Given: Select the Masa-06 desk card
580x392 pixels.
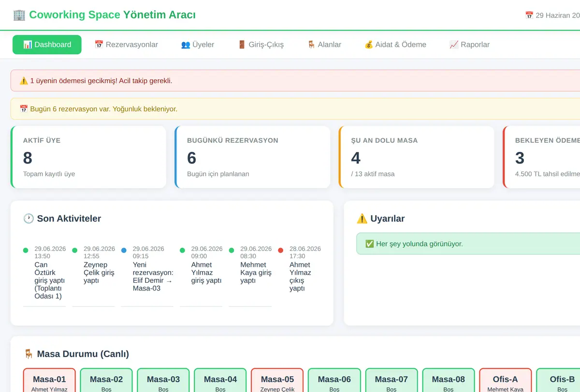Looking at the screenshot, I should 334,380.
